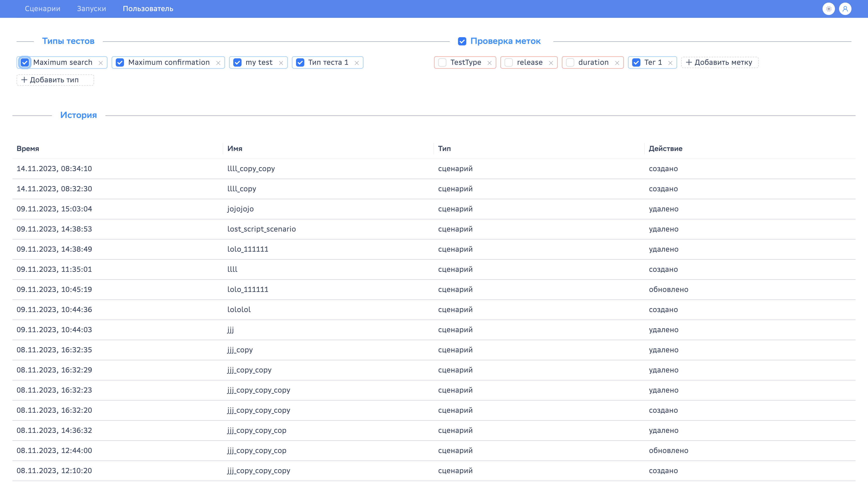Toggle the light theme sun icon
Screen dimensions: 868x501
pyautogui.click(x=828, y=9)
